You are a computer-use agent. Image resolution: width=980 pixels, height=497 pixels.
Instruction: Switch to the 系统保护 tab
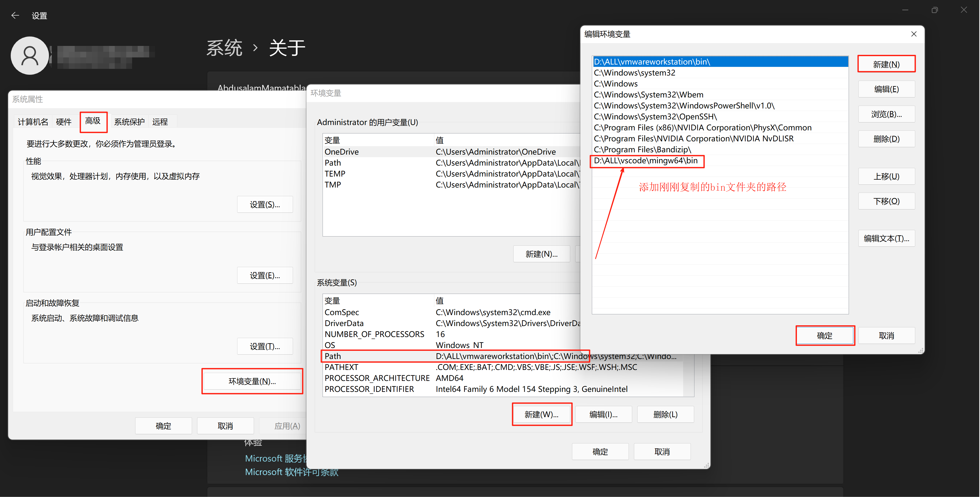point(129,121)
